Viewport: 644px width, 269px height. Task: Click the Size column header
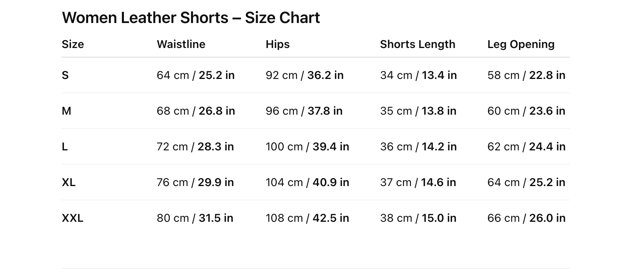tap(73, 44)
